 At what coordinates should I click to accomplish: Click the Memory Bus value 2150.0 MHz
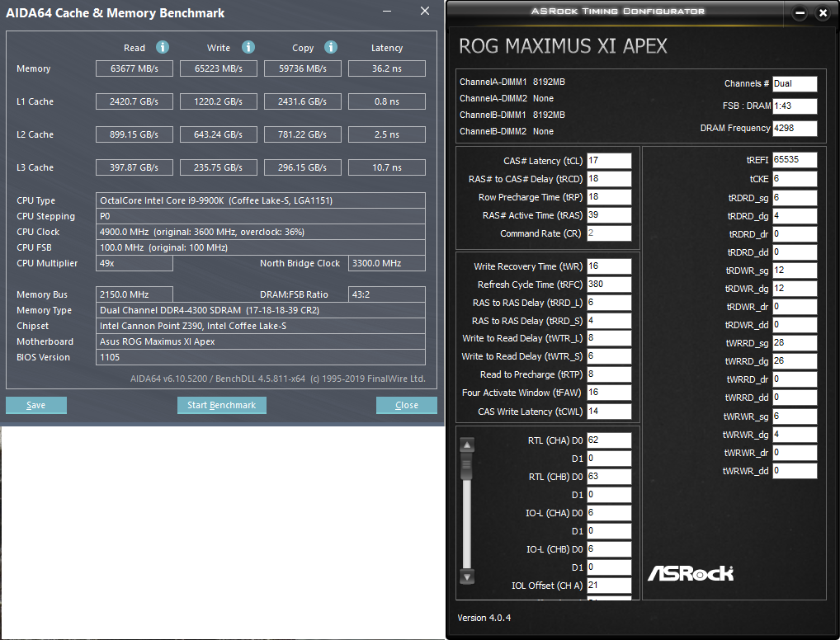pos(134,294)
